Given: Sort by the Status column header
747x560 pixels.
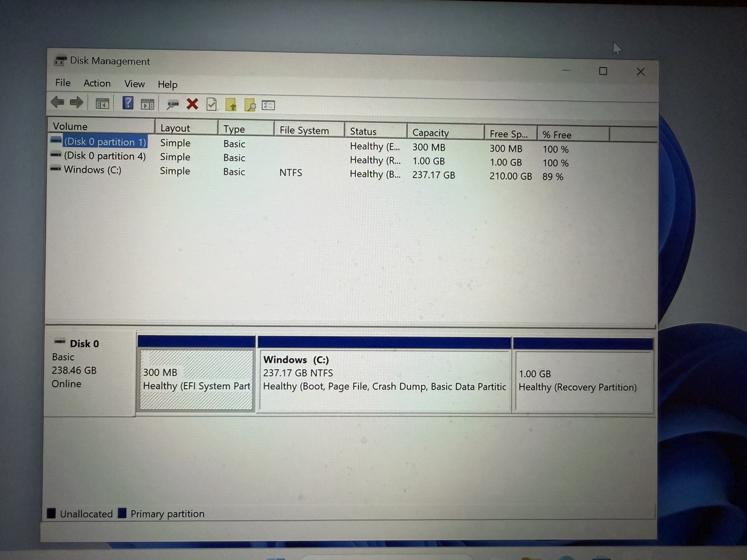Looking at the screenshot, I should (x=376, y=132).
